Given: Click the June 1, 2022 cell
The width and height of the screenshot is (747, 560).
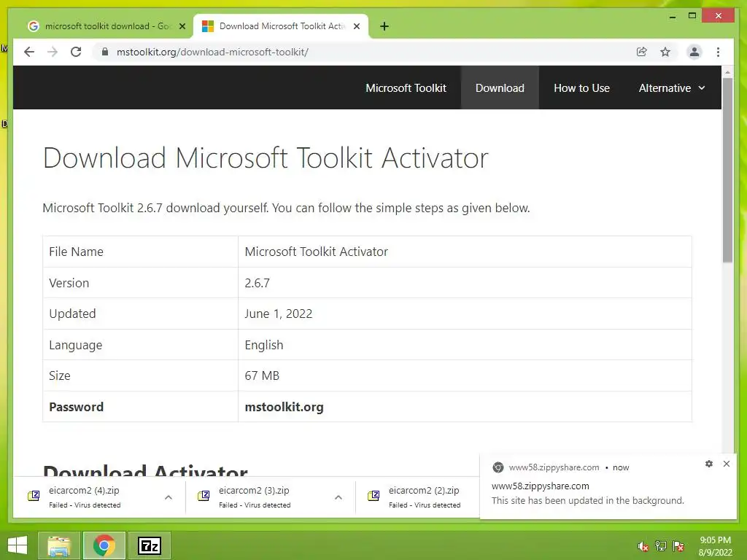Looking at the screenshot, I should pos(465,314).
